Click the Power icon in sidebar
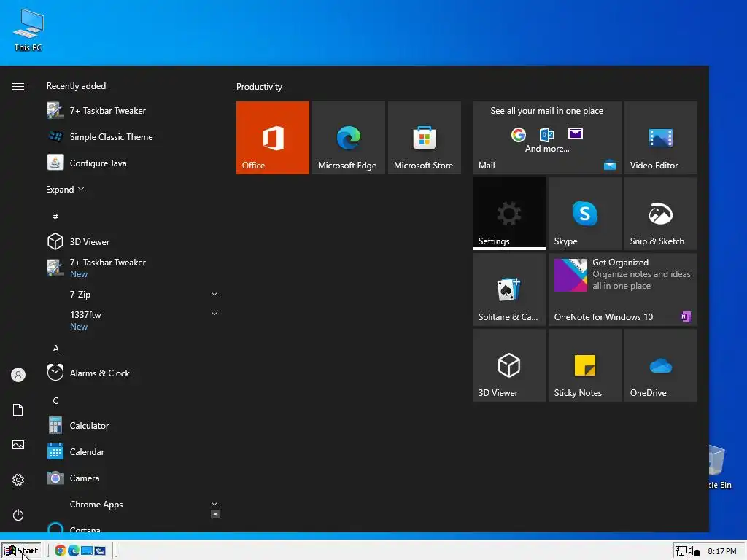 point(18,515)
